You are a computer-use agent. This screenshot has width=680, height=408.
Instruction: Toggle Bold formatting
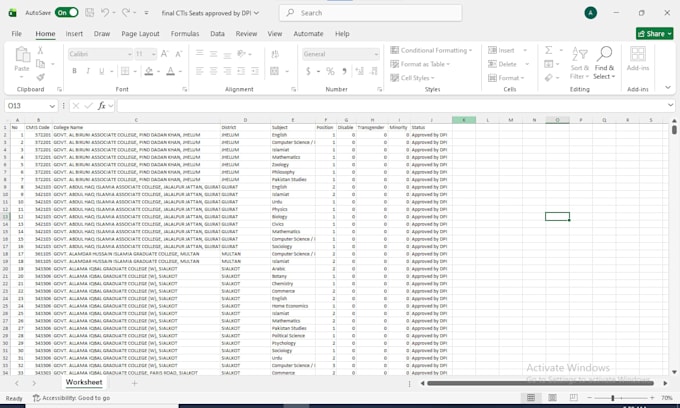point(74,71)
